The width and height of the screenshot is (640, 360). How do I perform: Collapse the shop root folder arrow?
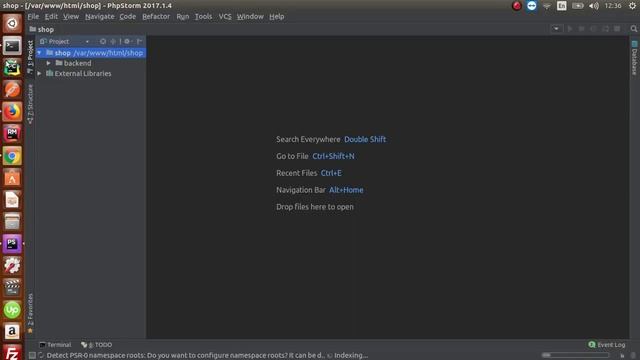coord(39,53)
